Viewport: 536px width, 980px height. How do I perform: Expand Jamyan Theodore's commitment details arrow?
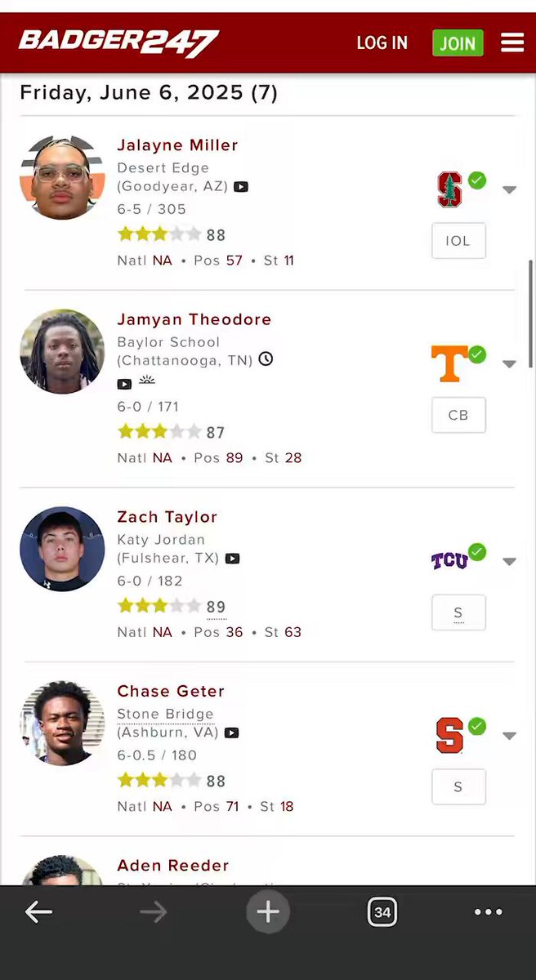pos(509,364)
